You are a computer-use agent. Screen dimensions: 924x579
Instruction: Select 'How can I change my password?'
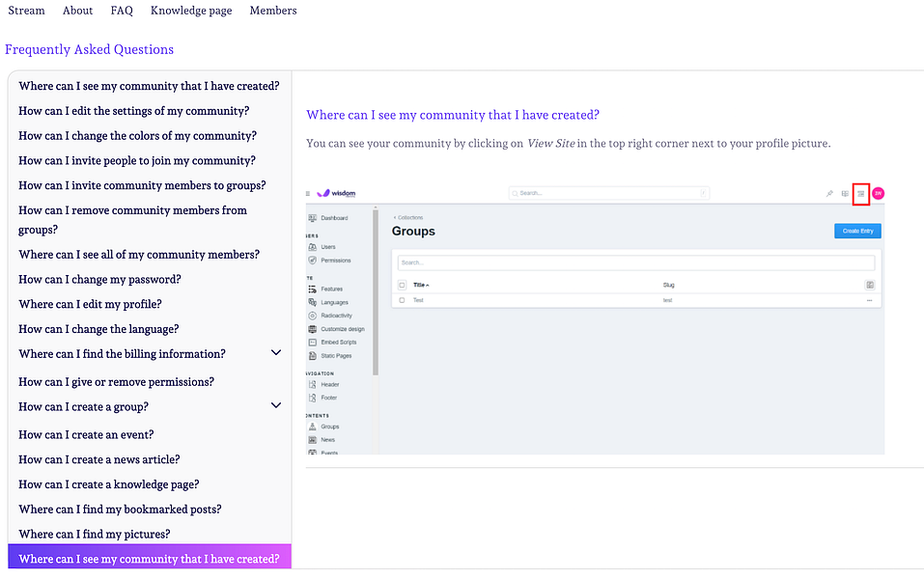(99, 279)
